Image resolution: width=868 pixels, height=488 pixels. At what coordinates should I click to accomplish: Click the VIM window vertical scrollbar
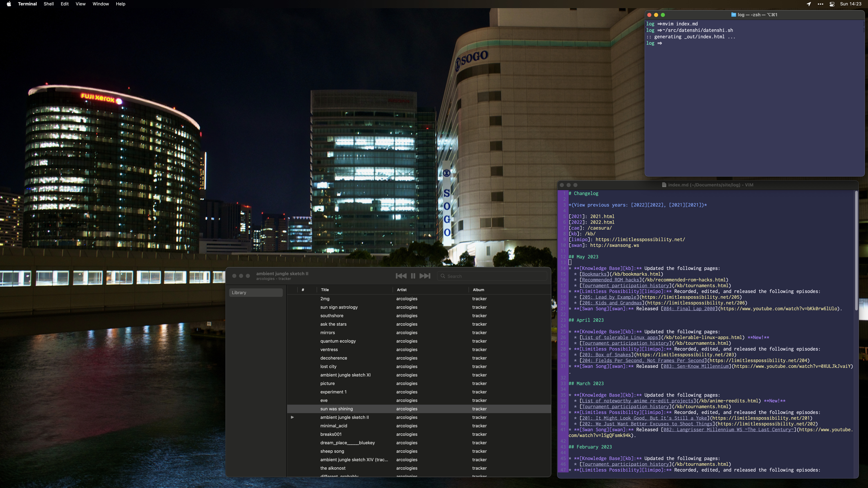coord(856,251)
